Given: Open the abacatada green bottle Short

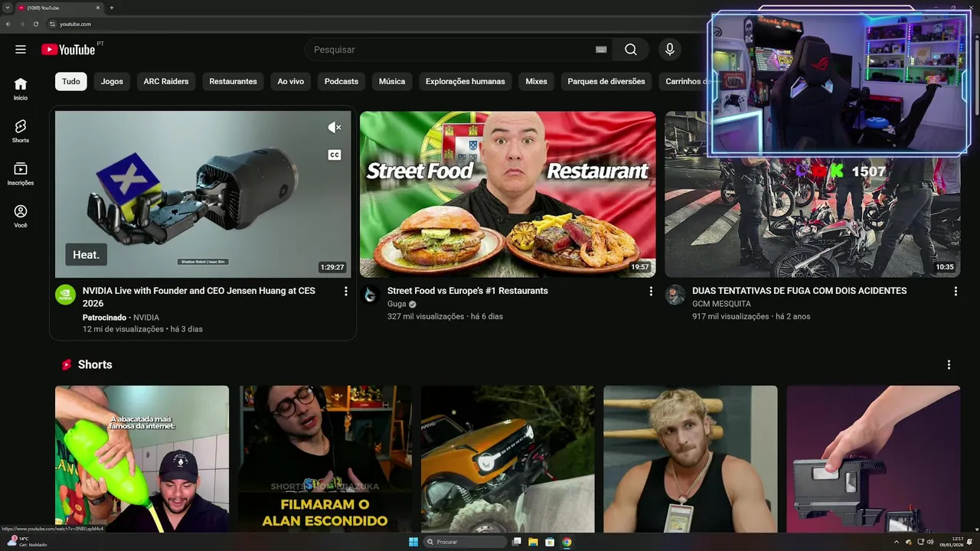Looking at the screenshot, I should [x=142, y=459].
